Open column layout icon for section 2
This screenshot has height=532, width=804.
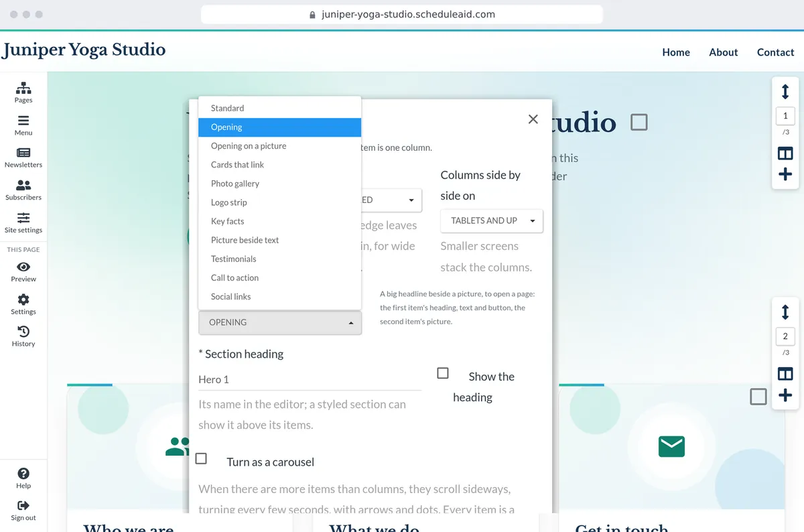[x=785, y=374]
